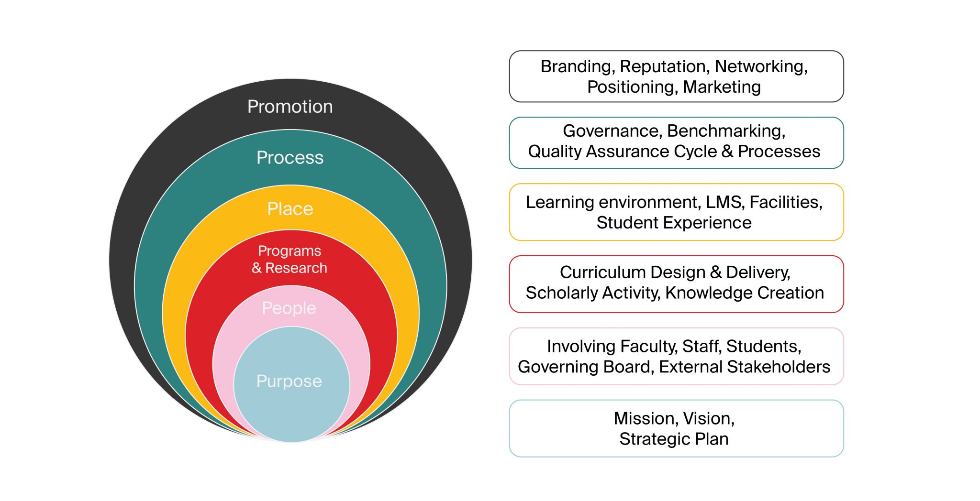Select the Process label in teal ring

[x=290, y=158]
